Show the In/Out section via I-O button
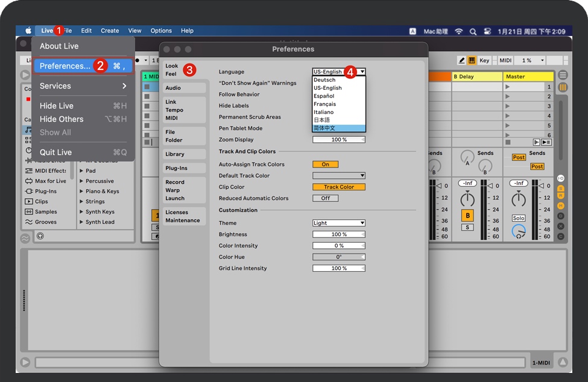The height and width of the screenshot is (382, 588). coord(561,178)
